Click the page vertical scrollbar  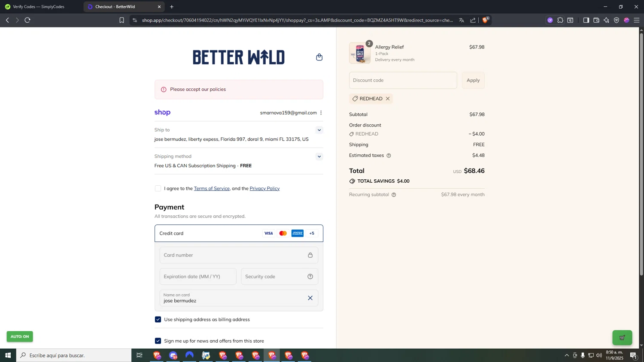click(641, 154)
